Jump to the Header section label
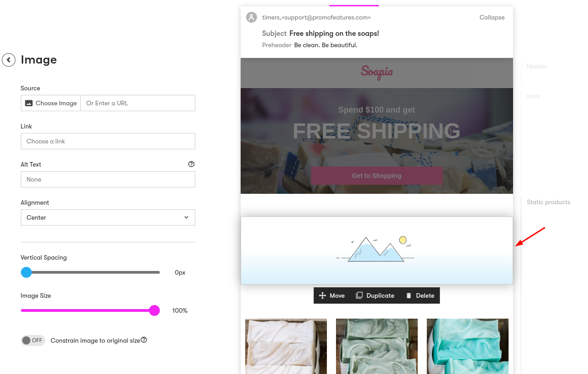The height and width of the screenshot is (374, 588). (536, 66)
